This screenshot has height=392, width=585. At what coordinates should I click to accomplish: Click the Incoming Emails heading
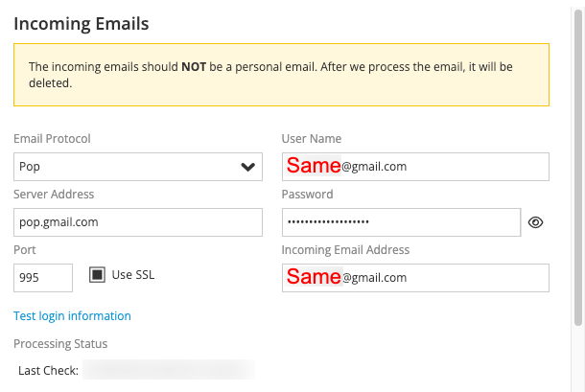coord(82,24)
